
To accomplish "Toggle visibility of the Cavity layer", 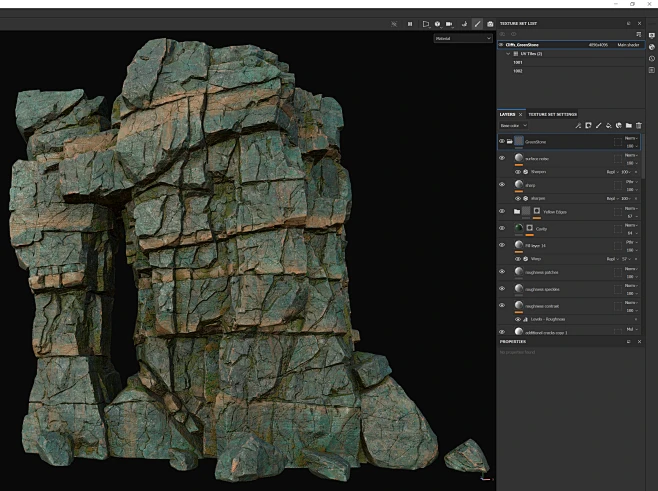I will [x=502, y=228].
